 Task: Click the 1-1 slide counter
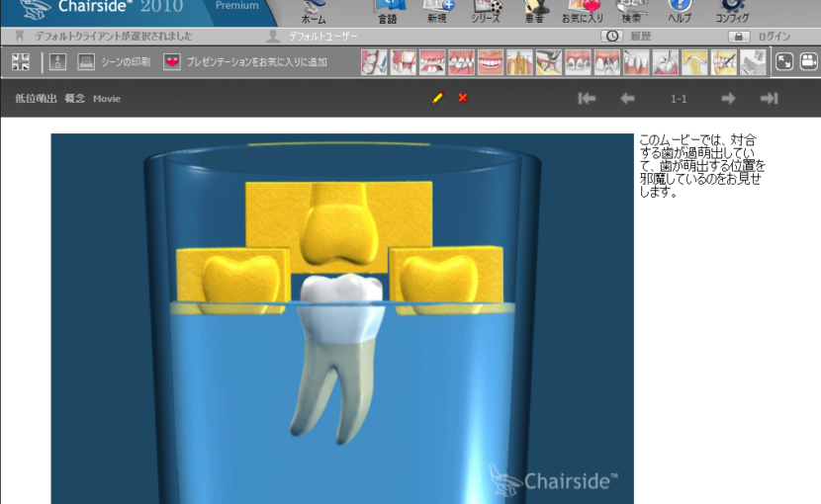tap(679, 99)
